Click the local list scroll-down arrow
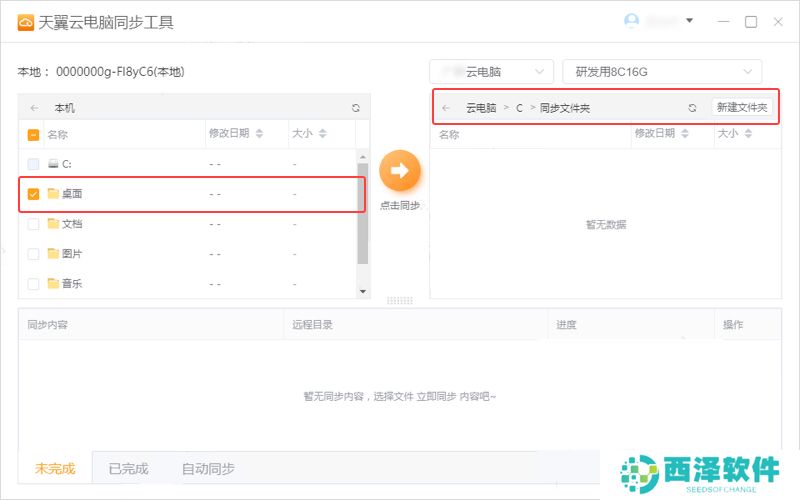Viewport: 800px width, 500px height. point(363,291)
